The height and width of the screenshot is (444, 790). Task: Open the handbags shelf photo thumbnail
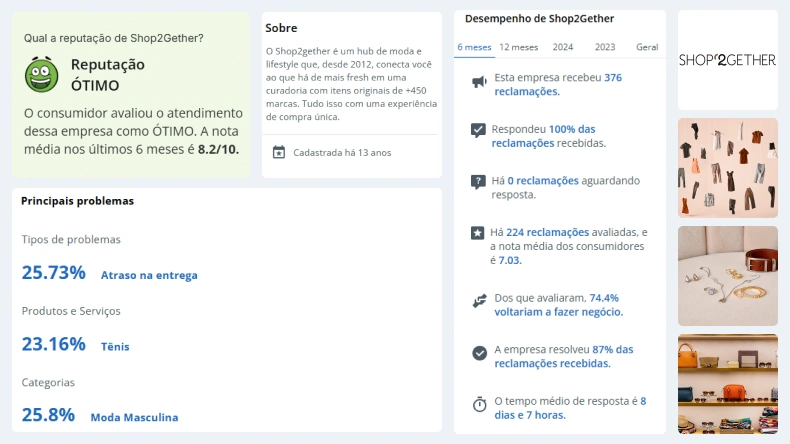coord(728,384)
